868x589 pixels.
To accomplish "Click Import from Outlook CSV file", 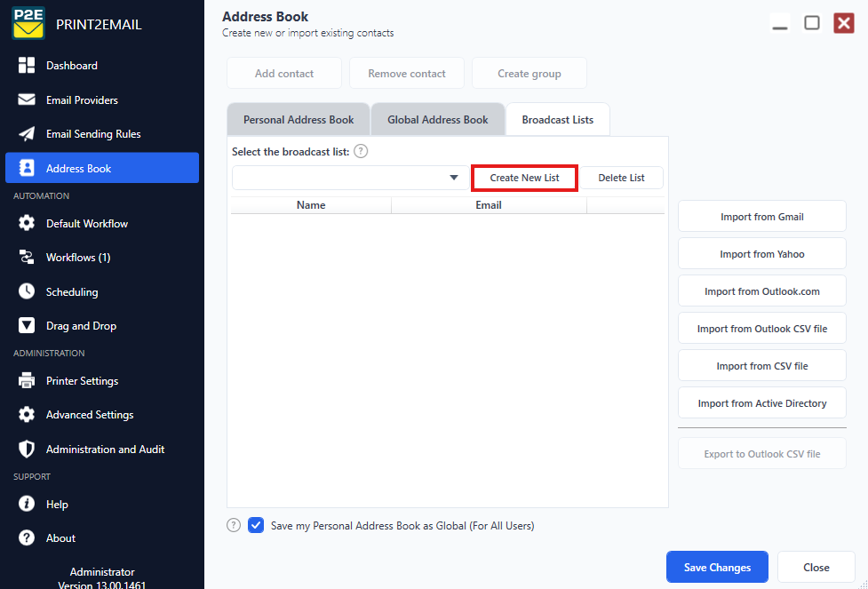I will coord(761,329).
